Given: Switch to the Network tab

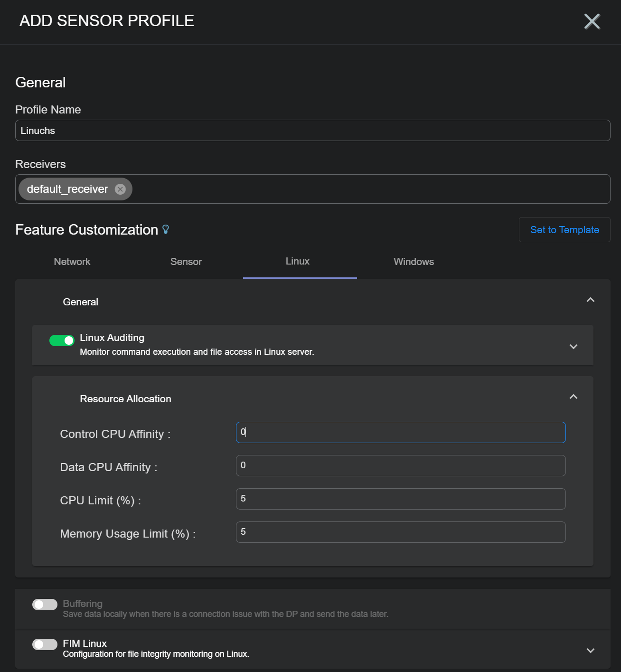Looking at the screenshot, I should pyautogui.click(x=72, y=262).
